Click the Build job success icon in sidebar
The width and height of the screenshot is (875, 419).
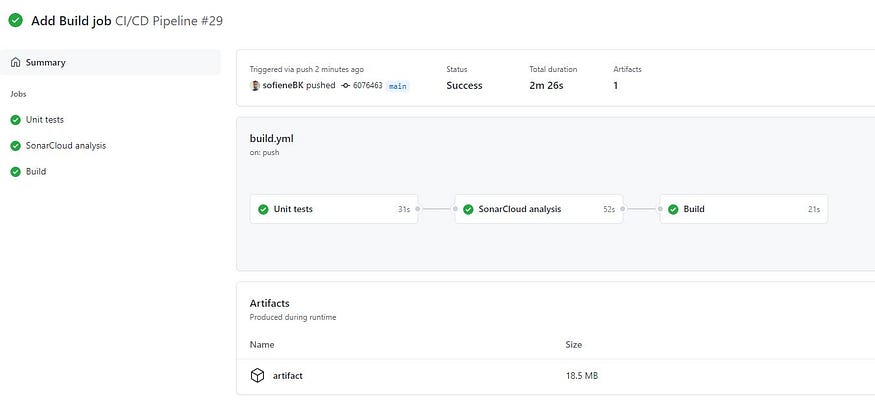click(x=15, y=172)
